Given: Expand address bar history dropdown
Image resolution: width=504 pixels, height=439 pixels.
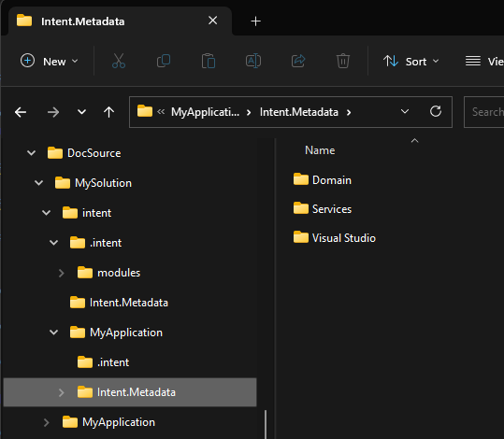Looking at the screenshot, I should (405, 111).
